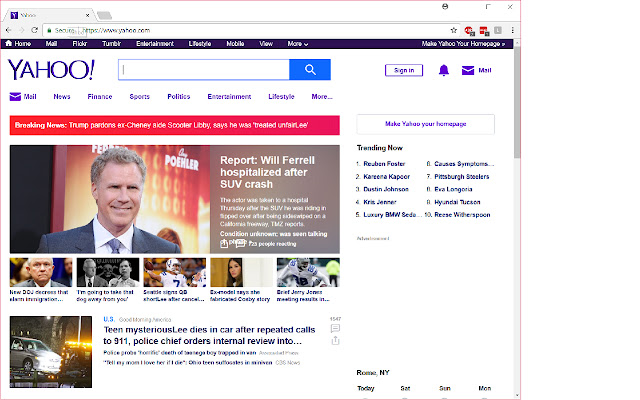Go back with the browser back arrow
Viewport: 640px width, 400px height.
9,30
